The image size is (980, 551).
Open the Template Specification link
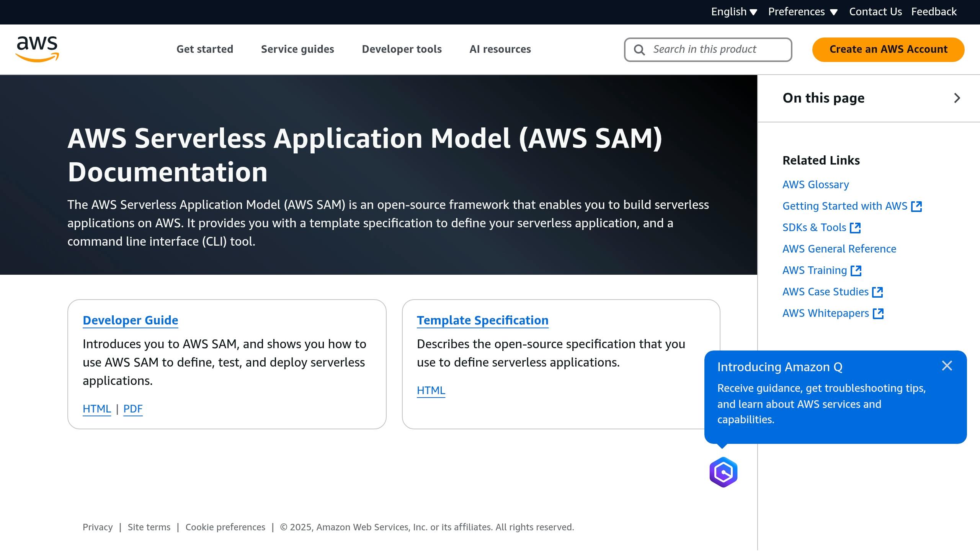(482, 320)
